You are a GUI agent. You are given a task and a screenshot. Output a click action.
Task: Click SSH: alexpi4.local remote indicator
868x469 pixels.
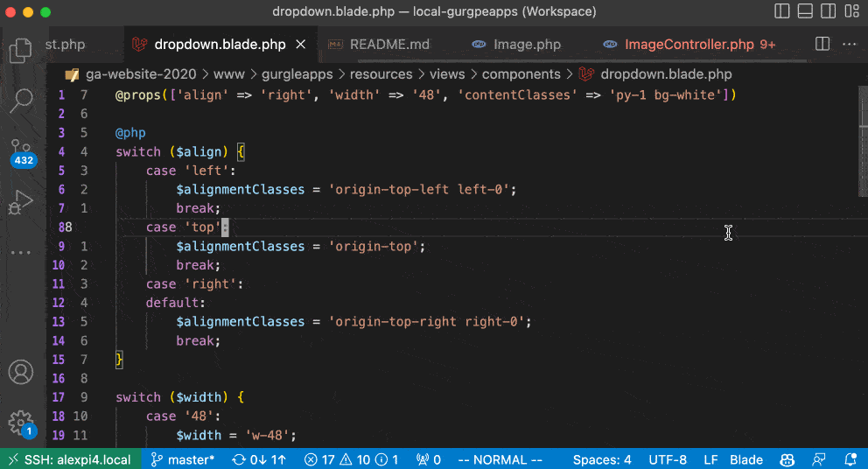66,459
